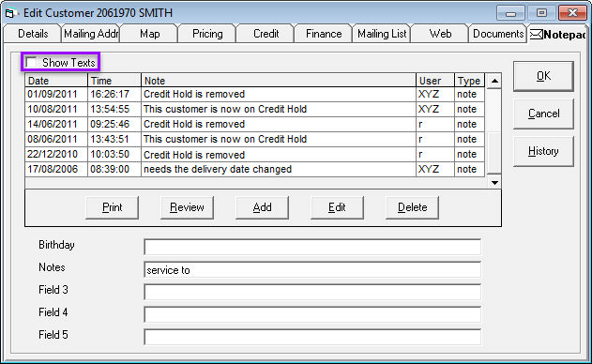Click the Edit note button
Viewport: 592px width, 364px height.
[337, 207]
